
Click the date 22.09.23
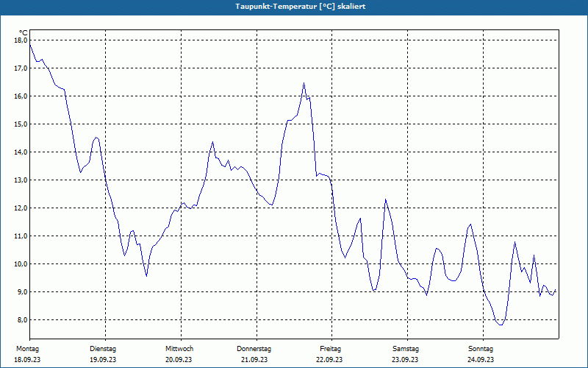click(x=329, y=360)
